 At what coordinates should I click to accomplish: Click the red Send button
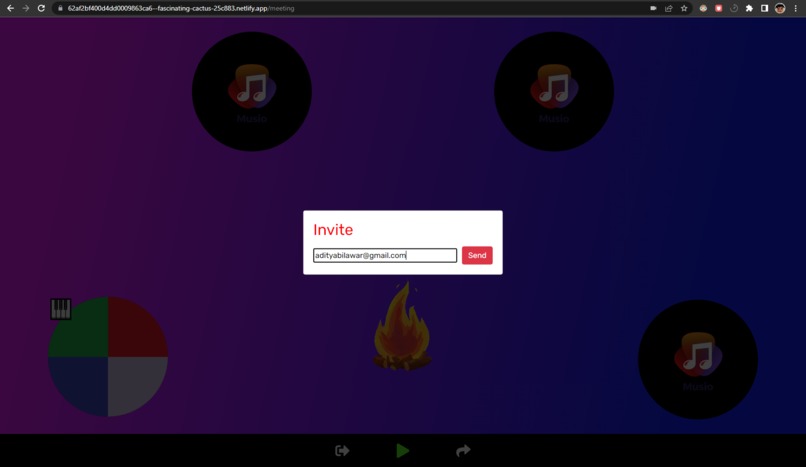tap(477, 255)
